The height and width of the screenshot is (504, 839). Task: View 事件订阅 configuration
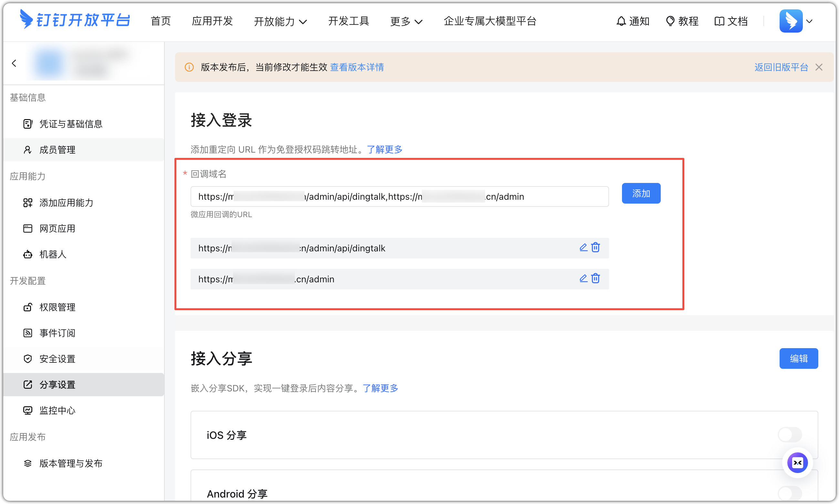coord(57,333)
